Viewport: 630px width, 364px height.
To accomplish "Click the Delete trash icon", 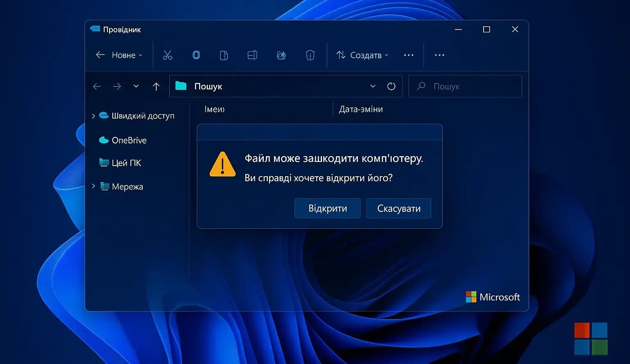I will (x=310, y=55).
